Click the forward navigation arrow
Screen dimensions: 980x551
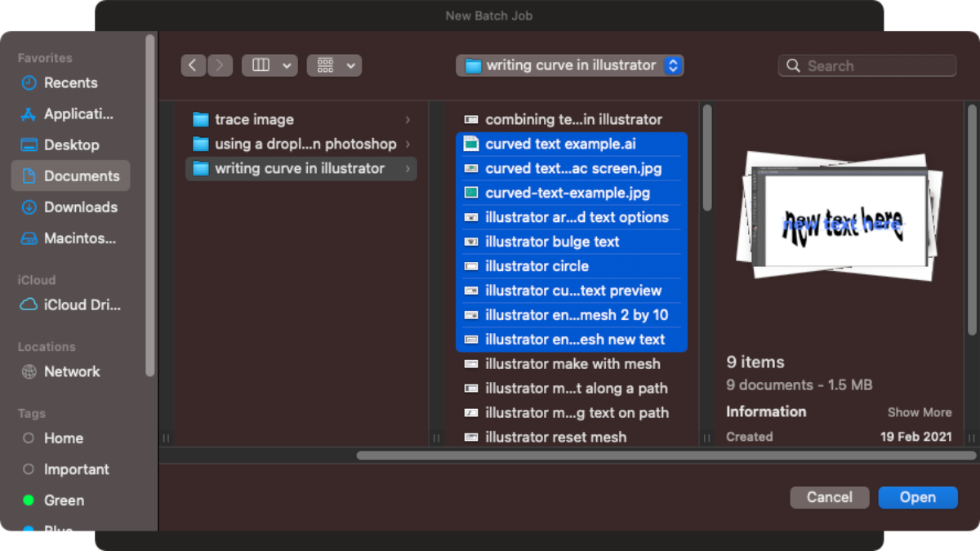(x=220, y=65)
